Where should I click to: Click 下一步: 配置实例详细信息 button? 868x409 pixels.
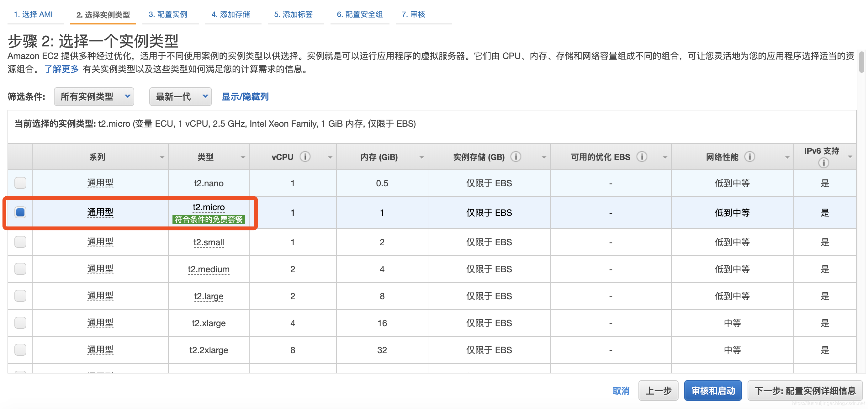click(x=805, y=391)
